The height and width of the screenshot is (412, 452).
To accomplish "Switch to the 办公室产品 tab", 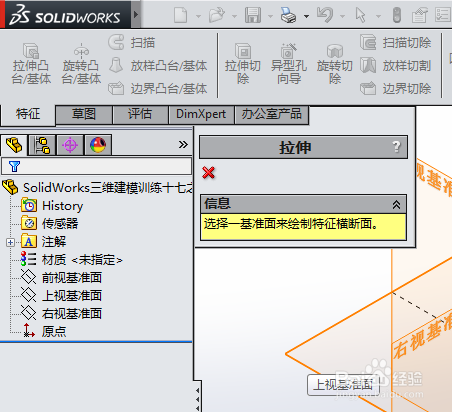I will pos(272,114).
